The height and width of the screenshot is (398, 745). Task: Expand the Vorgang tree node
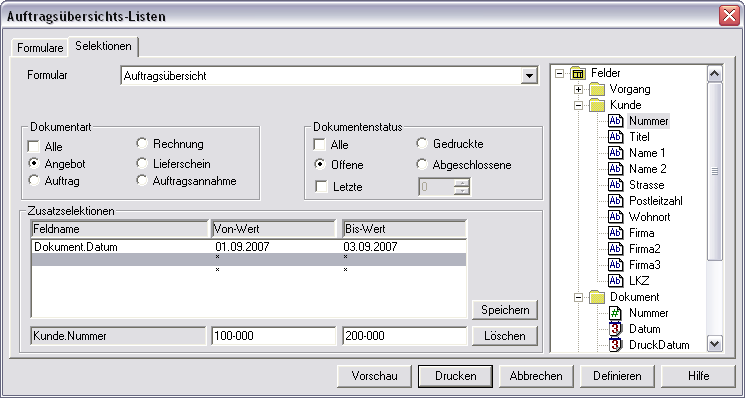point(578,89)
